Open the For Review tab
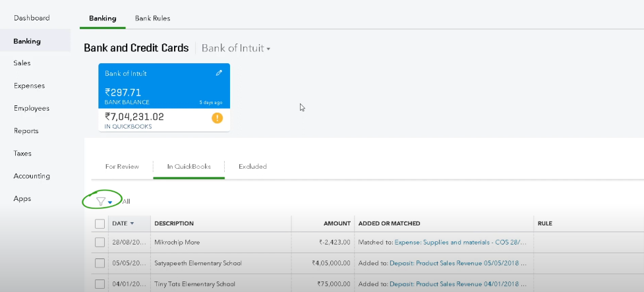 122,167
